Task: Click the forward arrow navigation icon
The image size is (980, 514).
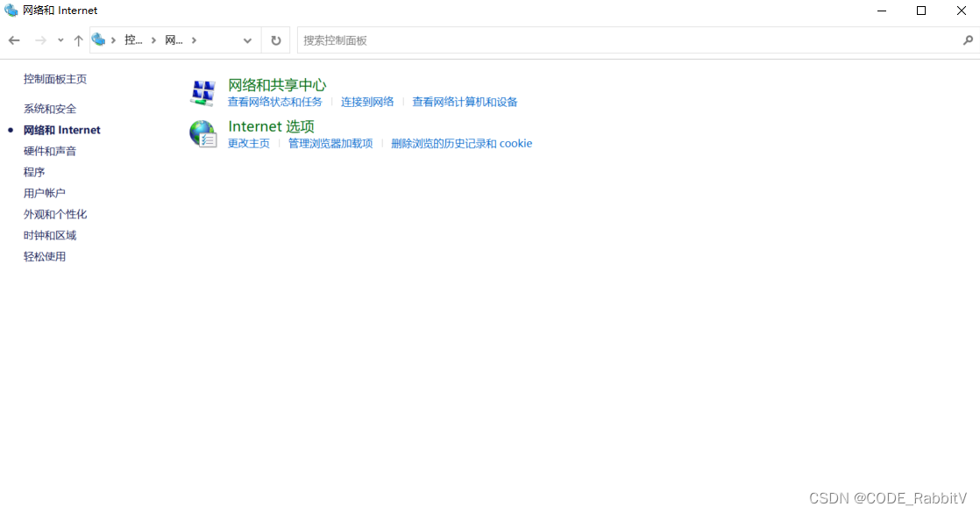Action: click(x=39, y=39)
